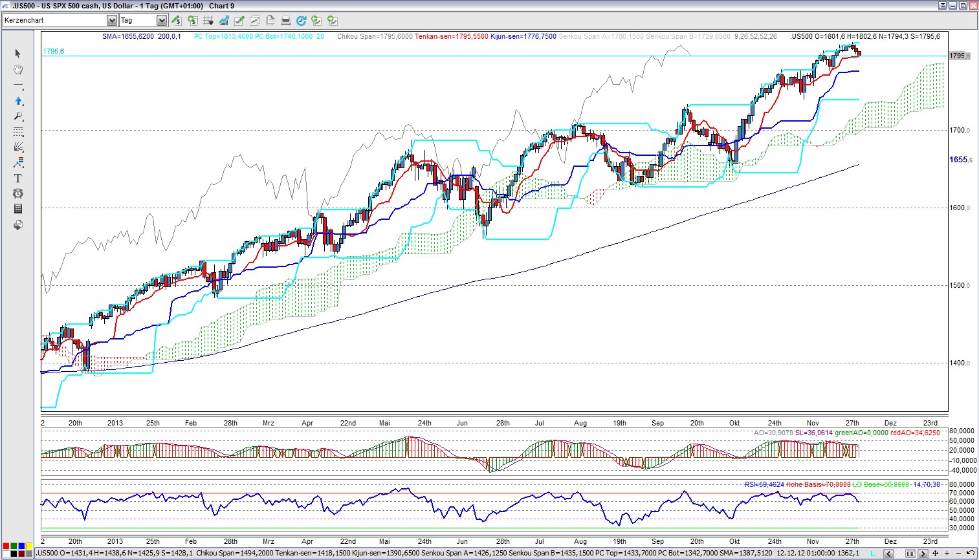Click the SMA indicator label in legend

(x=128, y=36)
